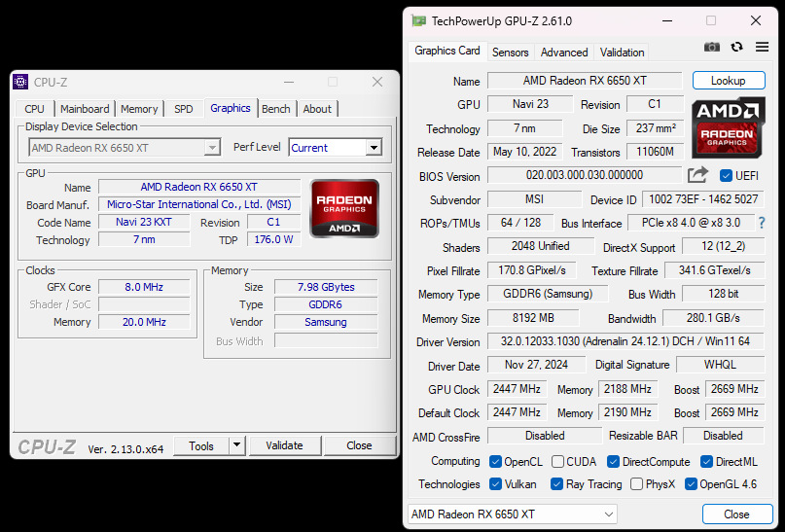This screenshot has width=785, height=532.
Task: Click the Device ID value field
Action: (703, 199)
